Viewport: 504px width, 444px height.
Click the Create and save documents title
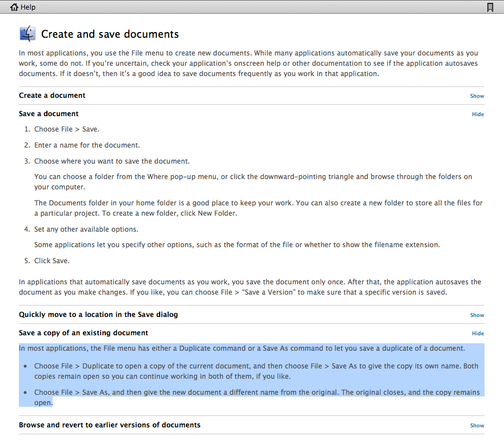[110, 34]
